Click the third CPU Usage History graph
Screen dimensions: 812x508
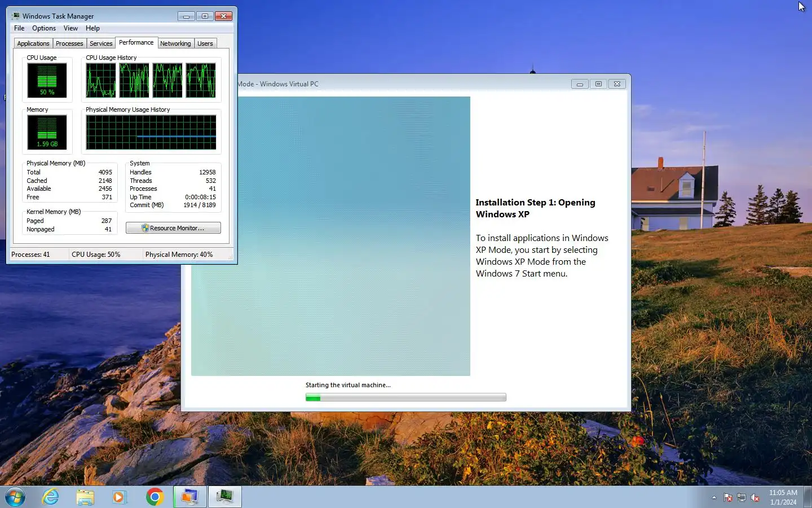tap(167, 80)
